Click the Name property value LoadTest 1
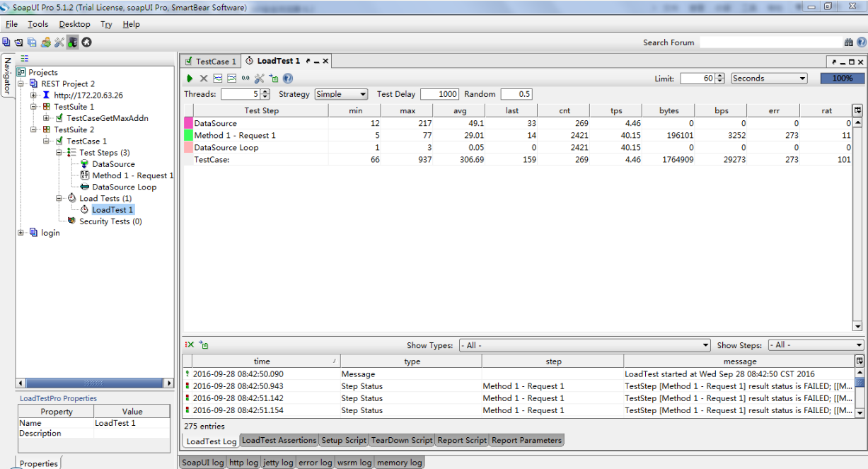The width and height of the screenshot is (868, 469). point(132,423)
